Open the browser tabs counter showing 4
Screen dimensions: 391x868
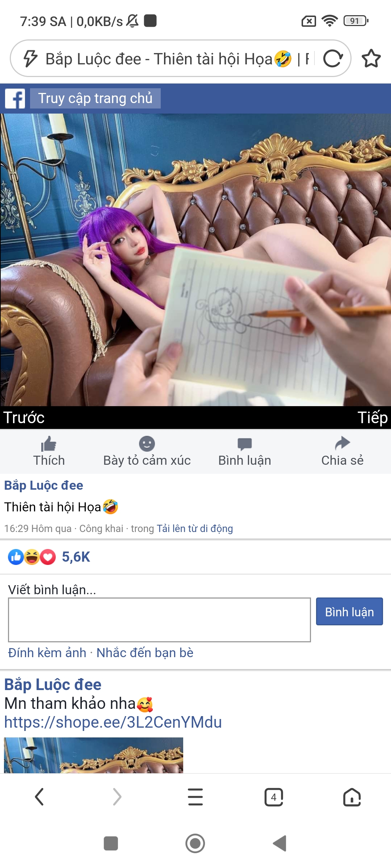[x=274, y=797]
